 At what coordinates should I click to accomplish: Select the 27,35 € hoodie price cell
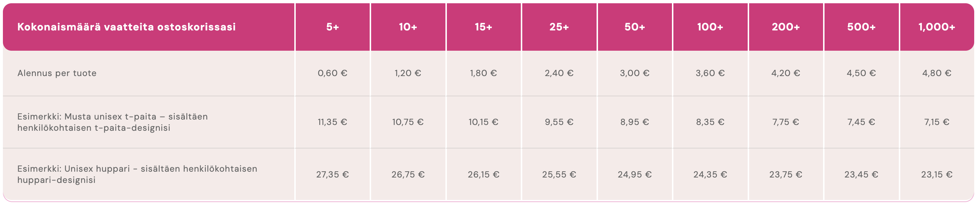pyautogui.click(x=332, y=175)
